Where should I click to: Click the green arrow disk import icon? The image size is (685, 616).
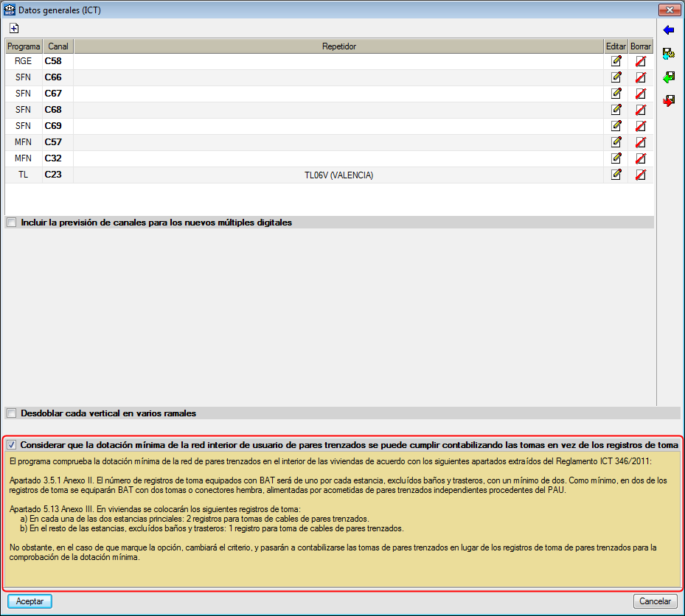(668, 77)
